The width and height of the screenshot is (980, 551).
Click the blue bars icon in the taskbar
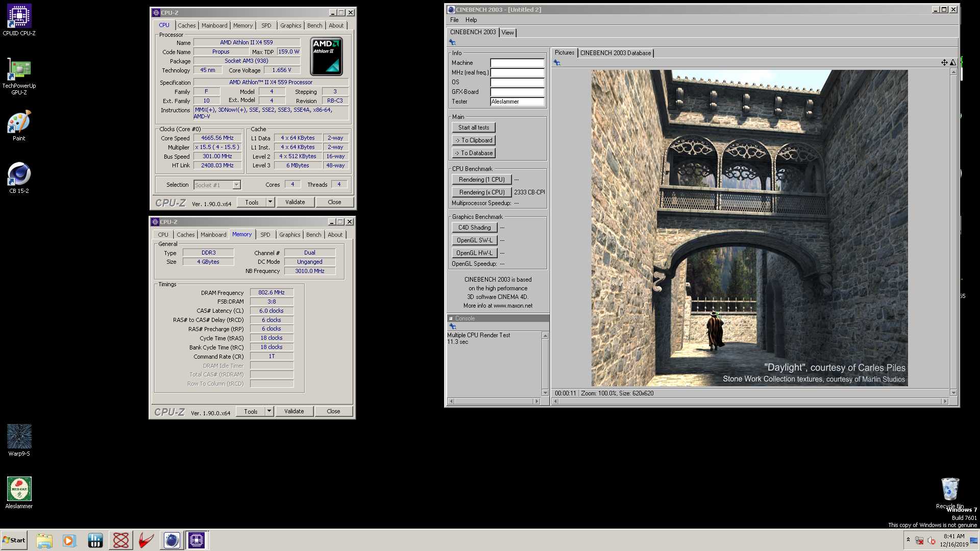click(x=95, y=540)
